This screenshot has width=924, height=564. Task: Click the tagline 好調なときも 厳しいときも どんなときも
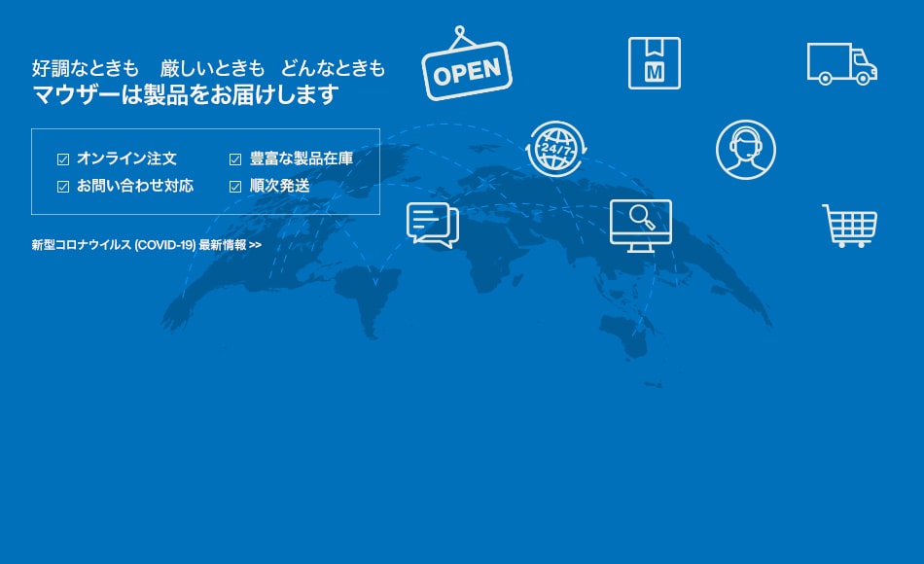tap(209, 69)
